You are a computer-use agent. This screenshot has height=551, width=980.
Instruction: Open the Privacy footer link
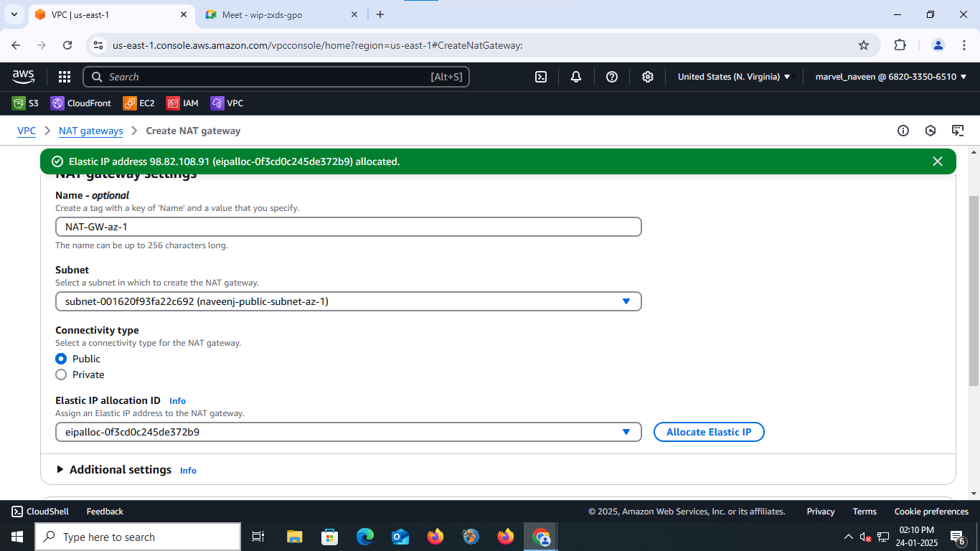click(x=821, y=512)
